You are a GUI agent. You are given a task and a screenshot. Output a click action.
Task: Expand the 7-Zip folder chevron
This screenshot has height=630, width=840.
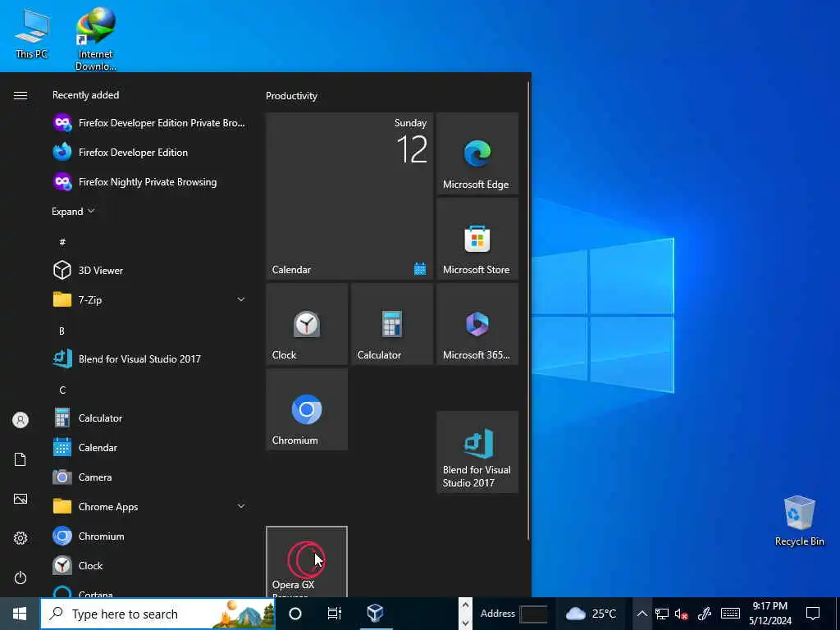[241, 299]
